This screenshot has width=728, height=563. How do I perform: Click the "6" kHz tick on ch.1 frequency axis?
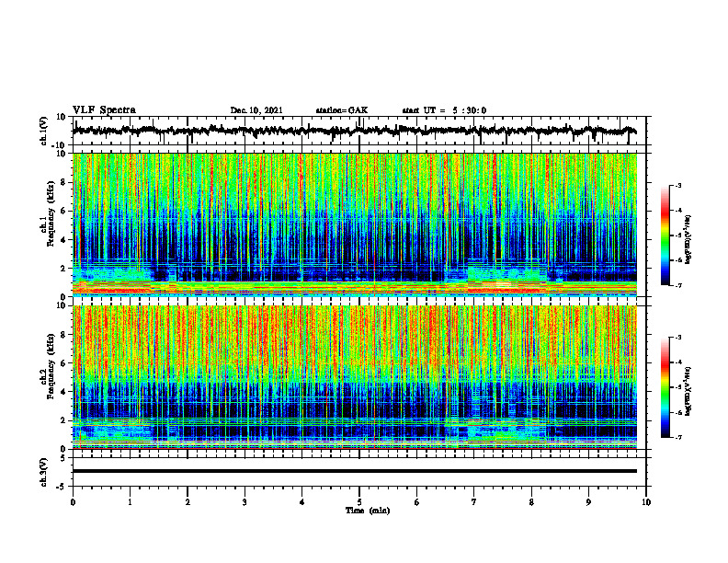coord(63,212)
